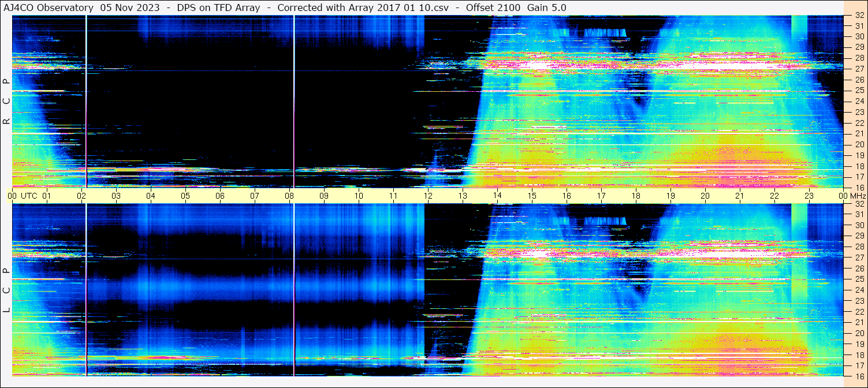Click the 18 MHz label beside LCP plot
Image resolution: width=868 pixels, height=388 pixels.
(859, 355)
